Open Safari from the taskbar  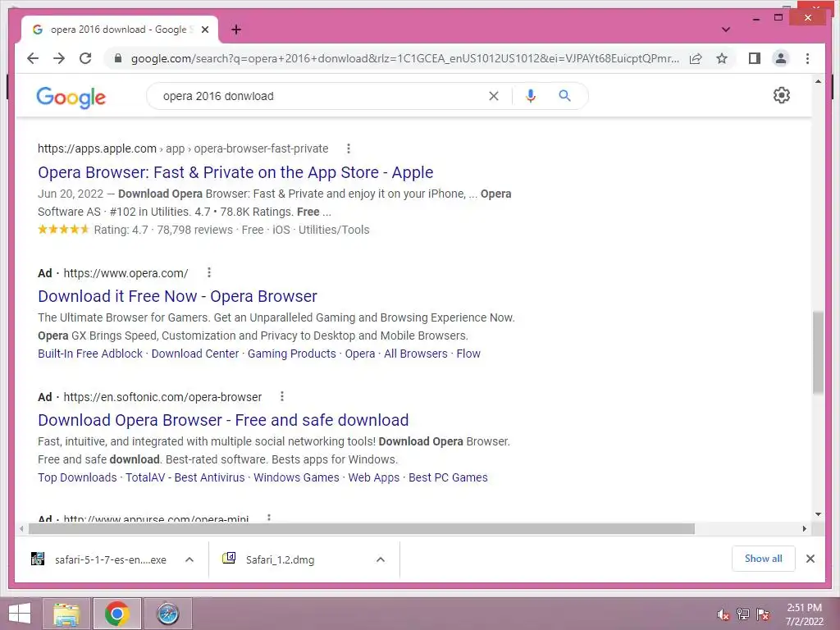tap(167, 614)
